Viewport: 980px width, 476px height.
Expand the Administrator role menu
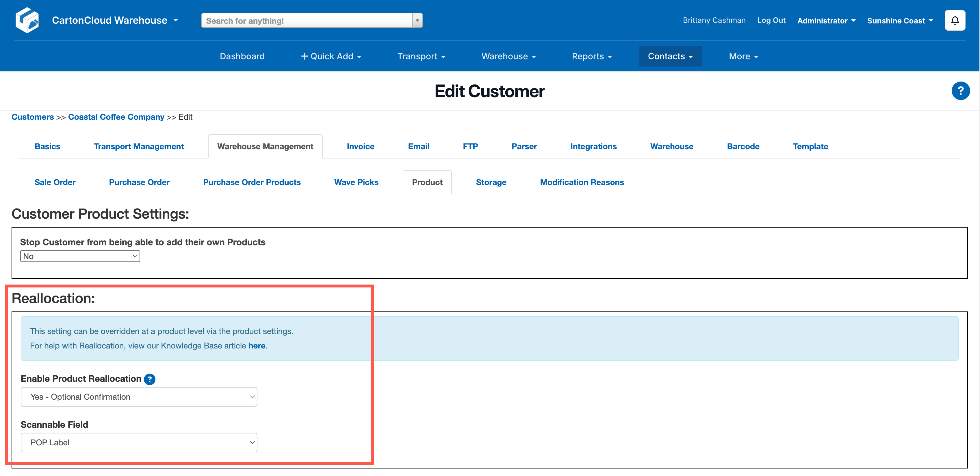tap(826, 21)
